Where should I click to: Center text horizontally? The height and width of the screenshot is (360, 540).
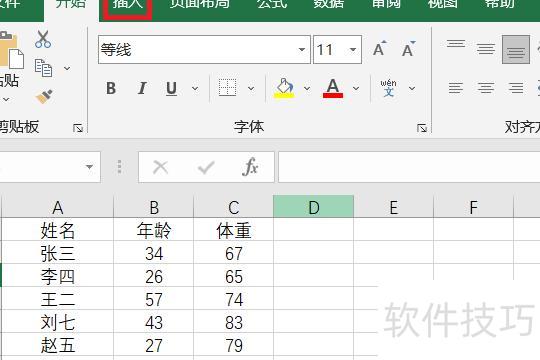click(x=486, y=88)
